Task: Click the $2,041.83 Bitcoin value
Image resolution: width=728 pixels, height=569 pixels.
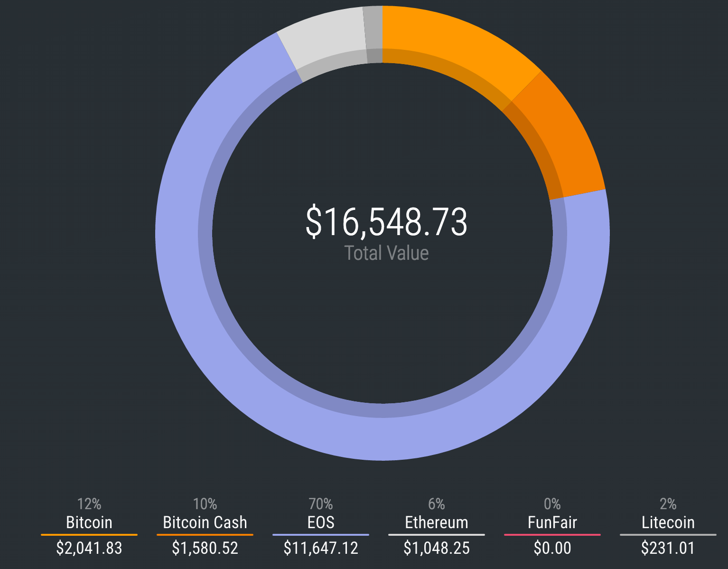Action: 89,548
